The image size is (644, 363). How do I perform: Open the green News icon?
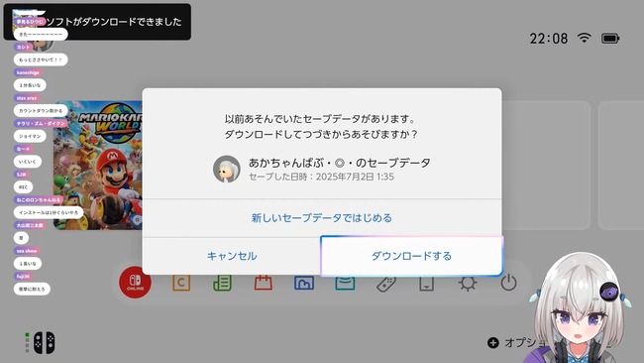coord(222,283)
